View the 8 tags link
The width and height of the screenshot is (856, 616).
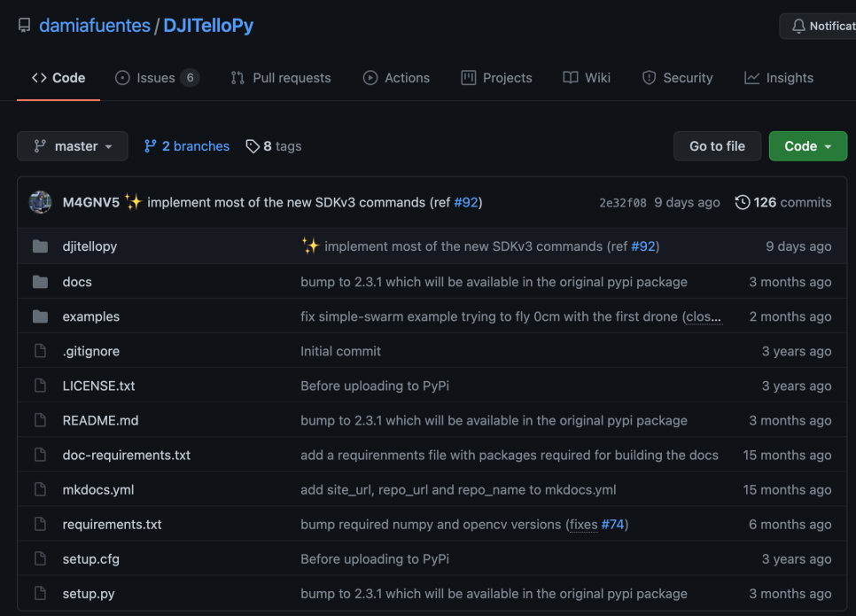[274, 146]
